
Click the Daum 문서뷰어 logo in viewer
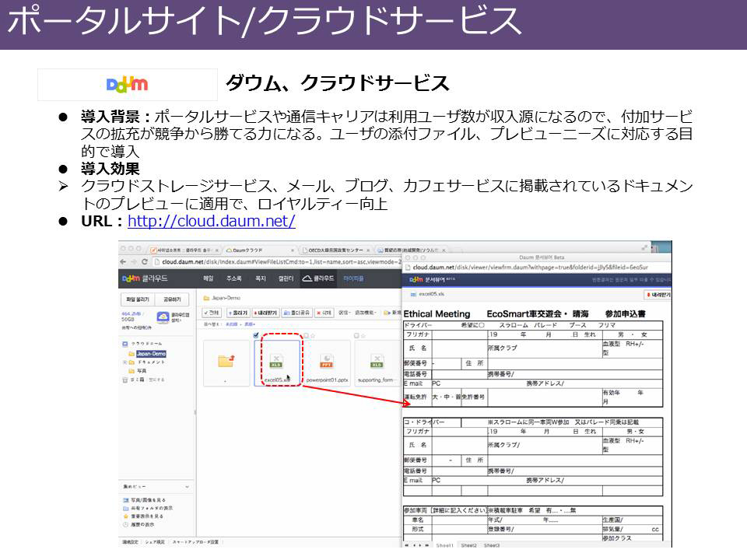tap(432, 279)
